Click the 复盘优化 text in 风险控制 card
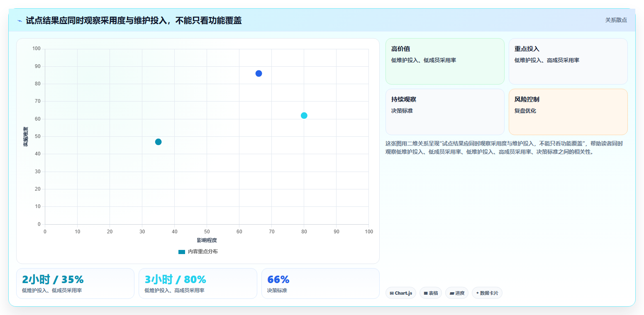Image resolution: width=644 pixels, height=315 pixels. tap(525, 111)
